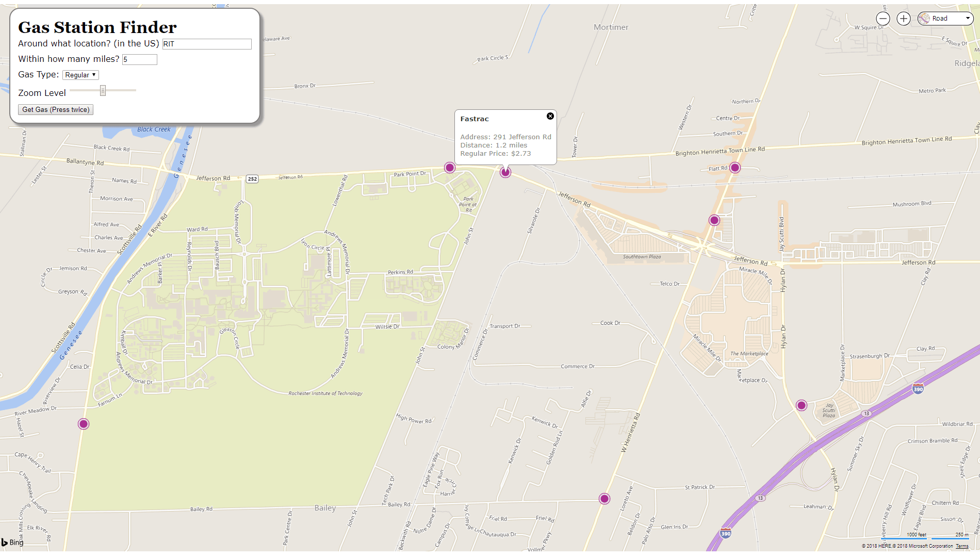Click the Cook Dr street label
Image resolution: width=980 pixels, height=557 pixels.
coord(610,323)
